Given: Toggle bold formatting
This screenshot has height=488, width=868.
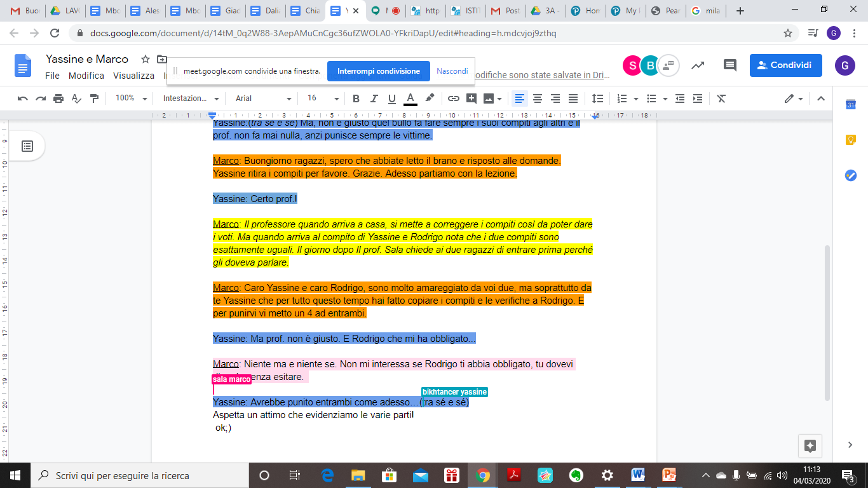Looking at the screenshot, I should 356,98.
